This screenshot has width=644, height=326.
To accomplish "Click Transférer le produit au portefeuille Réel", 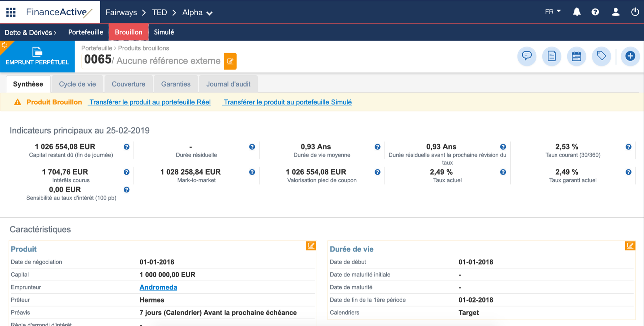I will coord(149,102).
